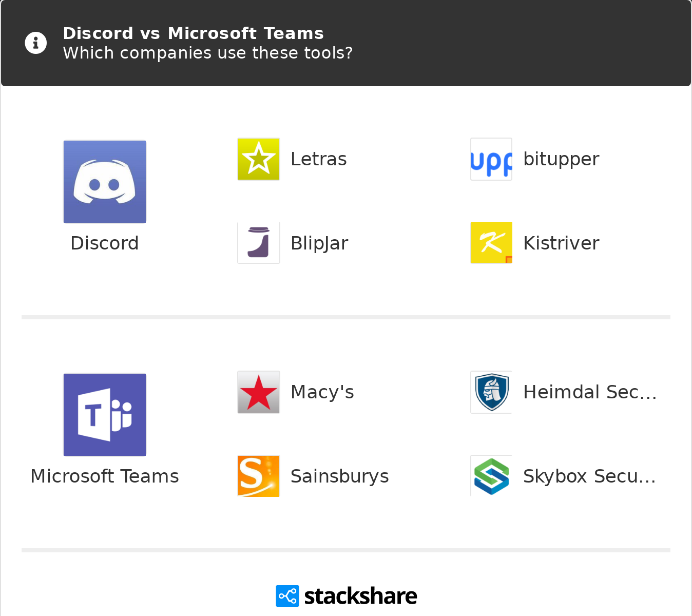The height and width of the screenshot is (616, 692).
Task: Click 'Which companies use these tools?' subtitle
Action: coord(208,53)
